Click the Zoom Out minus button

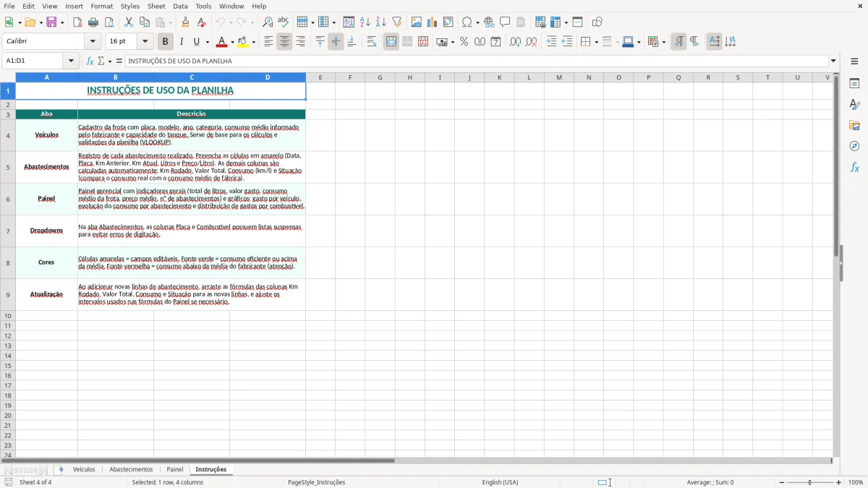point(780,482)
